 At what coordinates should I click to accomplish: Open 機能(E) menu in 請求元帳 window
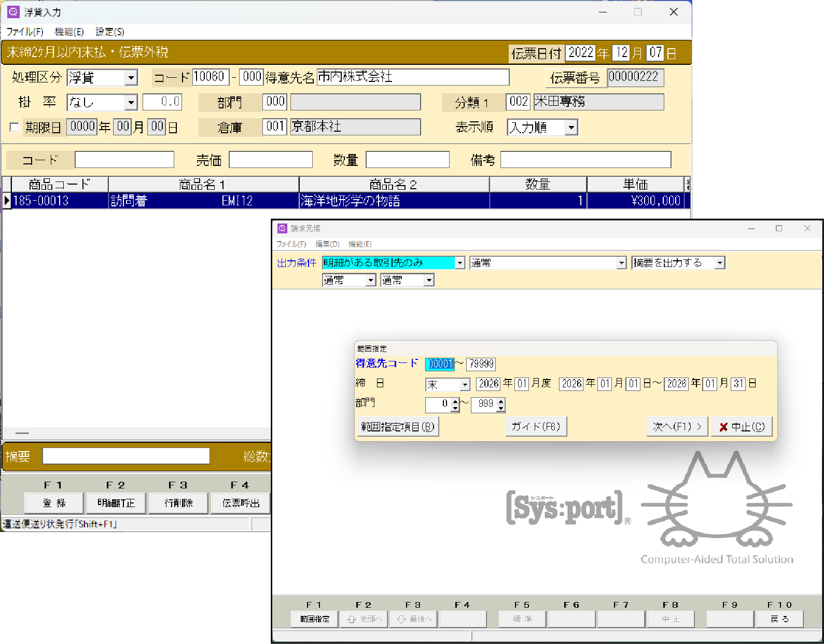point(360,244)
